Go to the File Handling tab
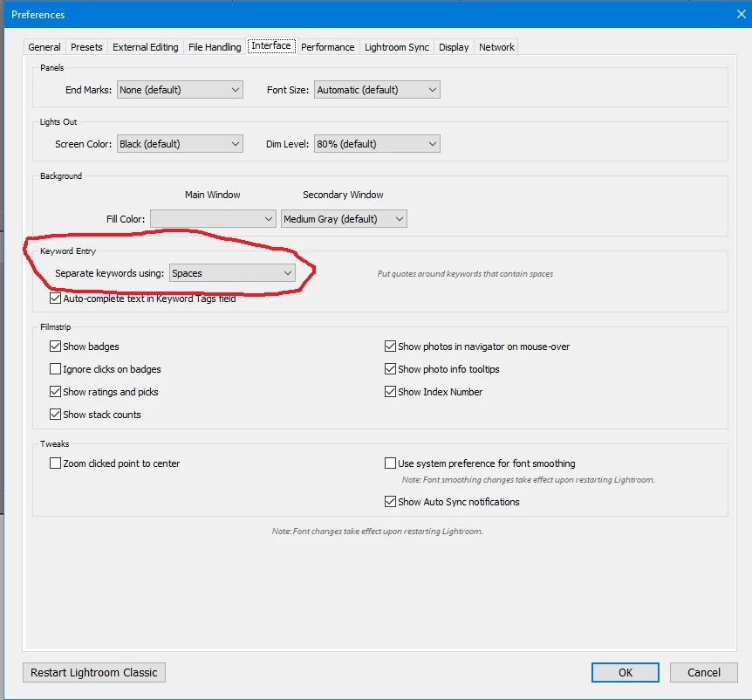The height and width of the screenshot is (700, 752). pos(215,47)
